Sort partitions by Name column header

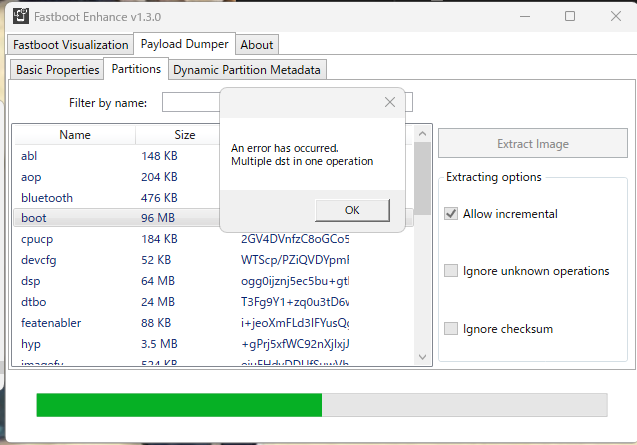pyautogui.click(x=75, y=135)
